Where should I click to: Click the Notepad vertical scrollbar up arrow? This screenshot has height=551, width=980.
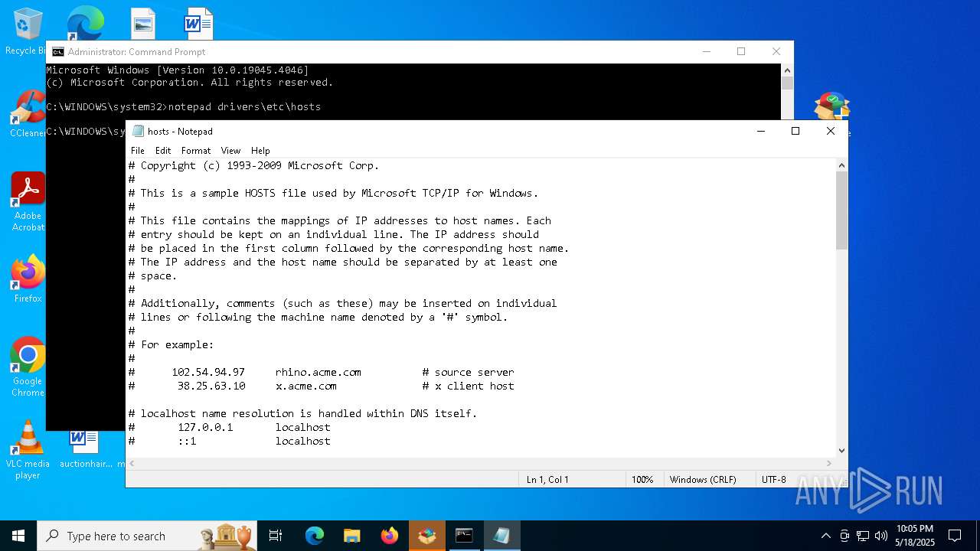[x=841, y=165]
